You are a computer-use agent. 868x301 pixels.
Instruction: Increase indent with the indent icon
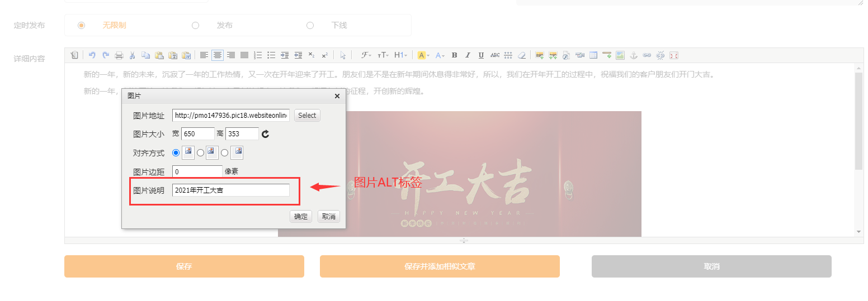pyautogui.click(x=285, y=55)
